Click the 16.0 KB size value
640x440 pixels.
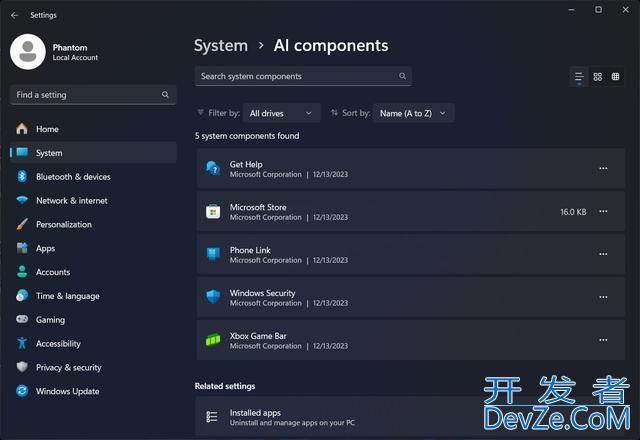[x=573, y=212]
